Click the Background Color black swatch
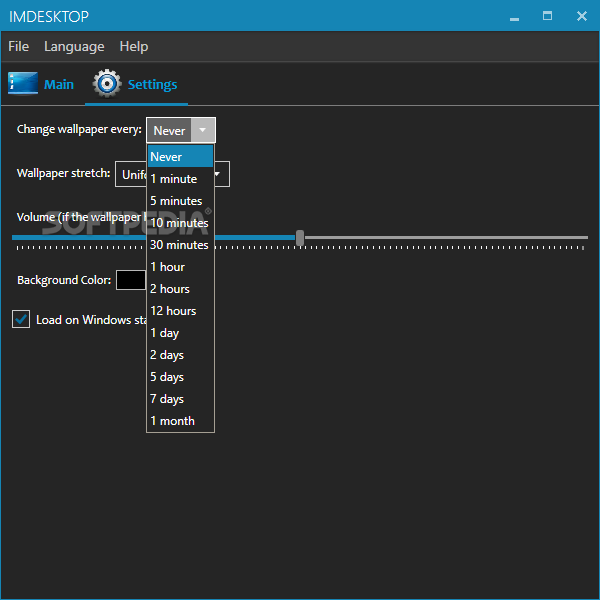Viewport: 600px width, 600px height. click(x=131, y=280)
